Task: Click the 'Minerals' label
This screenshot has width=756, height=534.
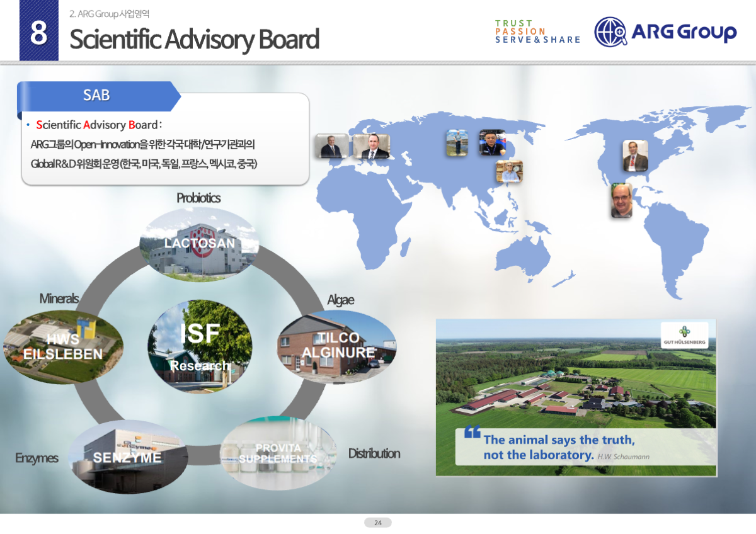Action: (59, 298)
